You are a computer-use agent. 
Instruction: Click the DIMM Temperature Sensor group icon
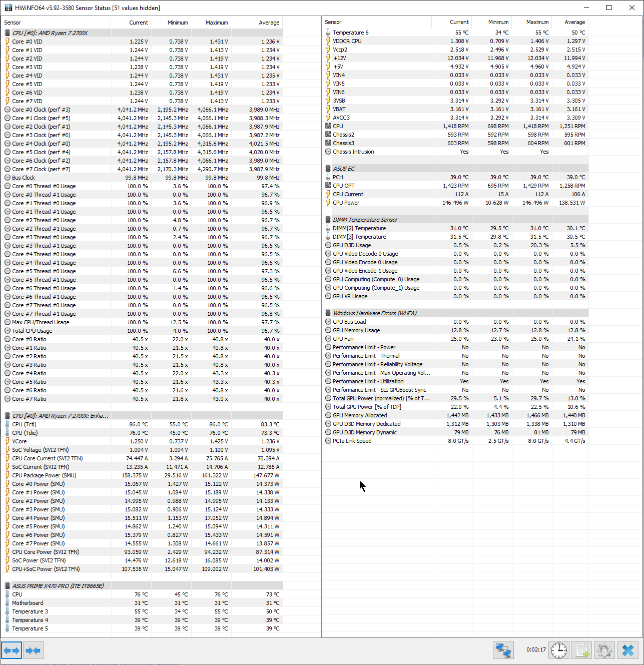328,220
